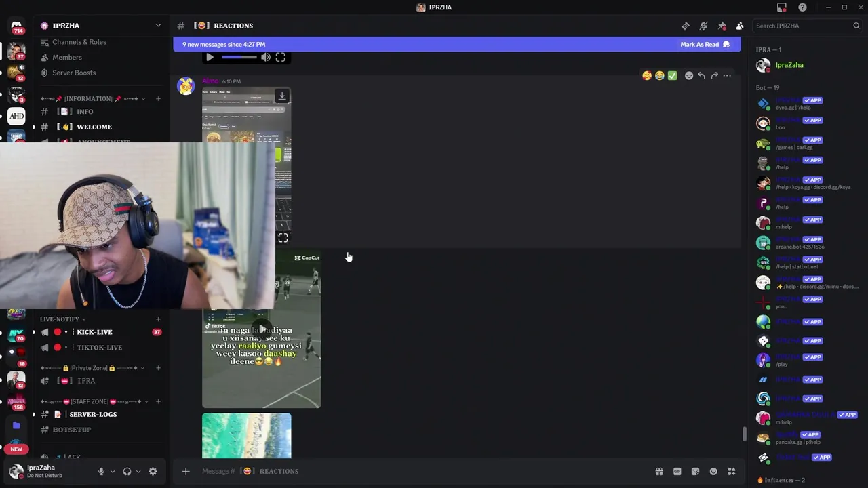Play the TikTok football video
The height and width of the screenshot is (488, 868).
262,330
